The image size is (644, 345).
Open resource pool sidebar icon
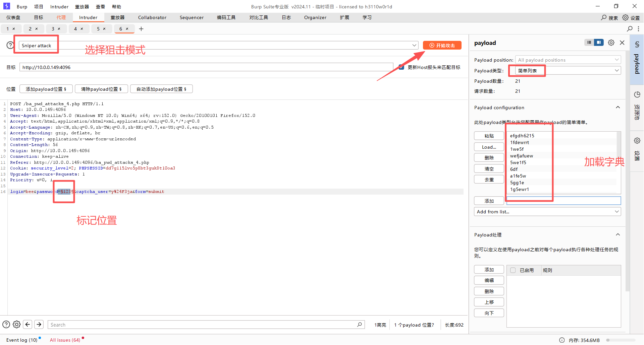click(637, 94)
